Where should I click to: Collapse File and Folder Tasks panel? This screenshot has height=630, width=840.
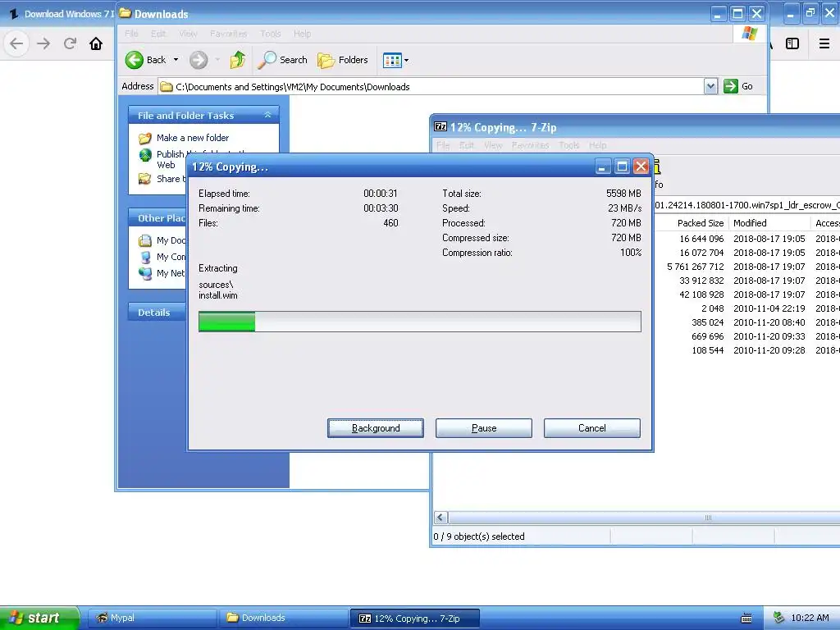tap(267, 115)
